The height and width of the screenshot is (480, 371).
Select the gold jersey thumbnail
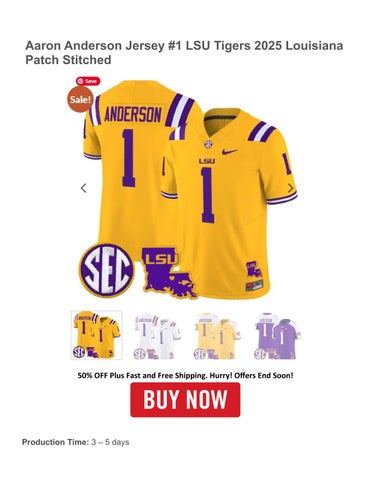coord(97,335)
